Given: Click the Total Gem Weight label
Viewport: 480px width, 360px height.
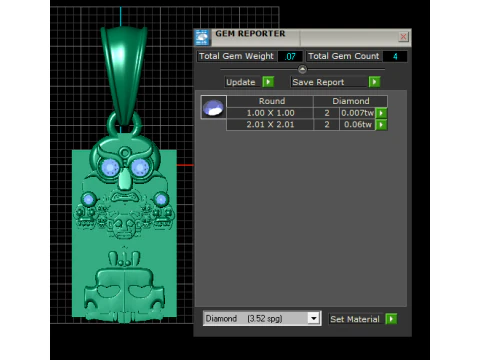Looking at the screenshot, I should (236, 56).
